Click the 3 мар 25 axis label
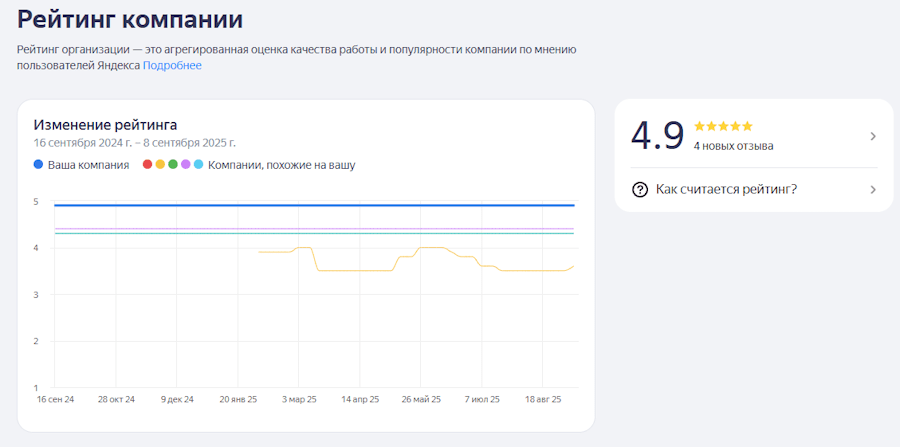 [x=299, y=399]
